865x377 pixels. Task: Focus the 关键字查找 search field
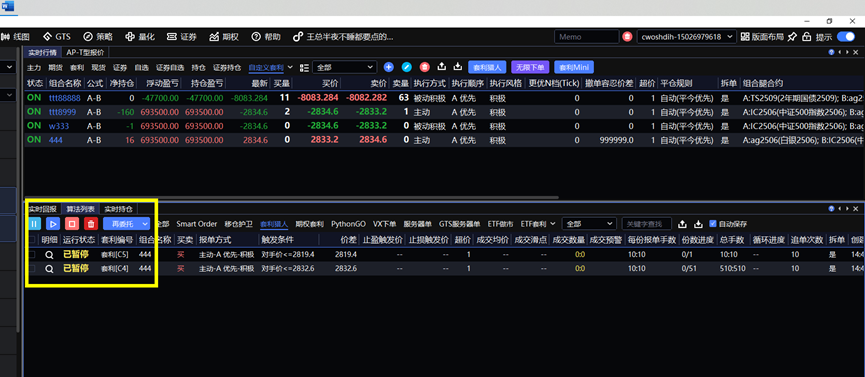pos(647,224)
